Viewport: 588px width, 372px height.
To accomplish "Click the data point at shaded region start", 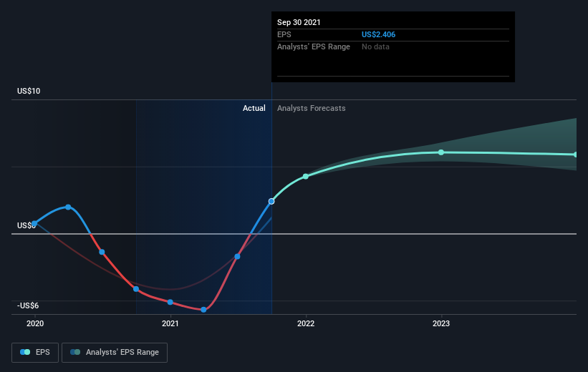I will point(136,289).
